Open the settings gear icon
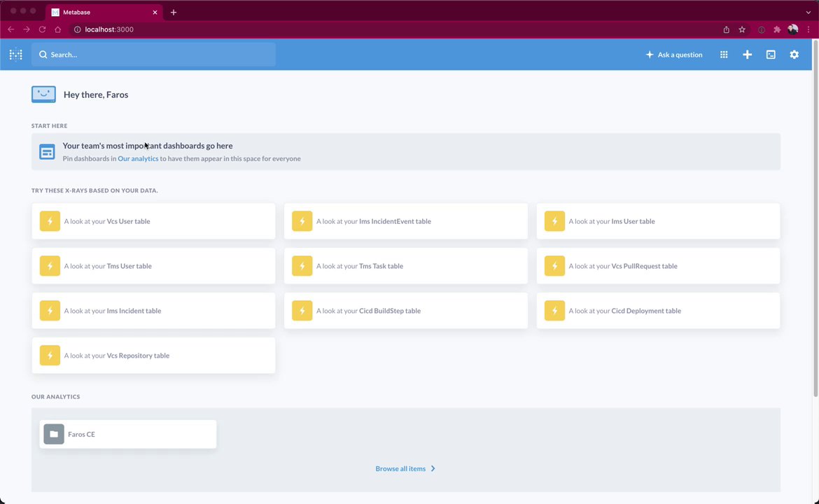 point(794,55)
